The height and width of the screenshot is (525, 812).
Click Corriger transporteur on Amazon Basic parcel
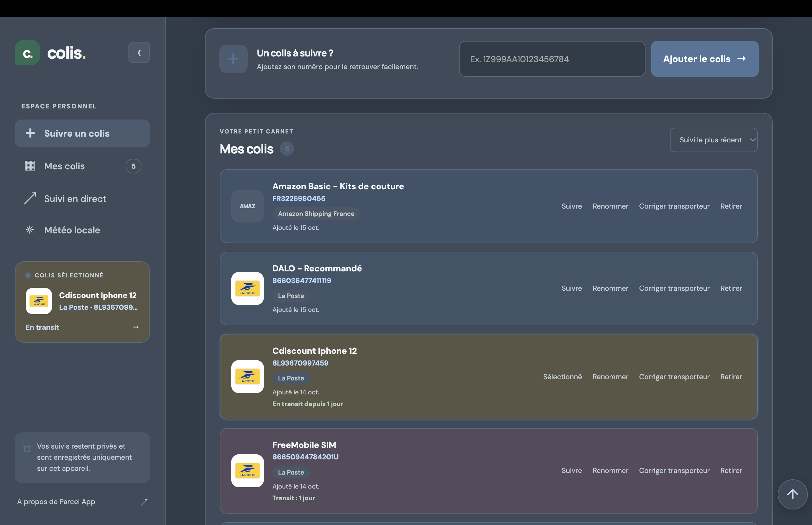pos(674,206)
